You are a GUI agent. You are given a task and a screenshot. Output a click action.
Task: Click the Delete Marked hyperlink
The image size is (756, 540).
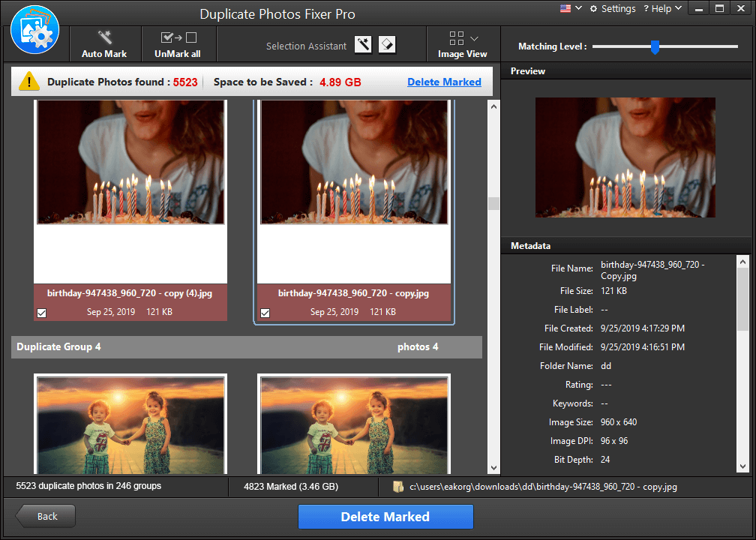[444, 82]
